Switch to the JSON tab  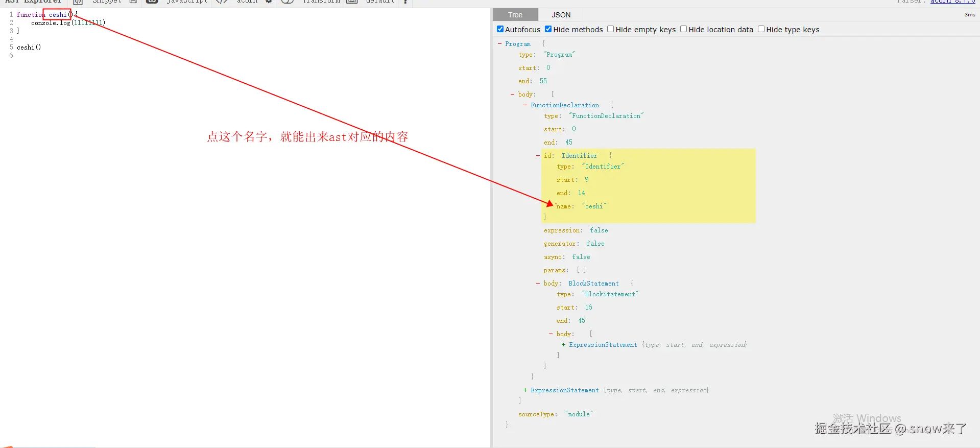click(x=561, y=15)
